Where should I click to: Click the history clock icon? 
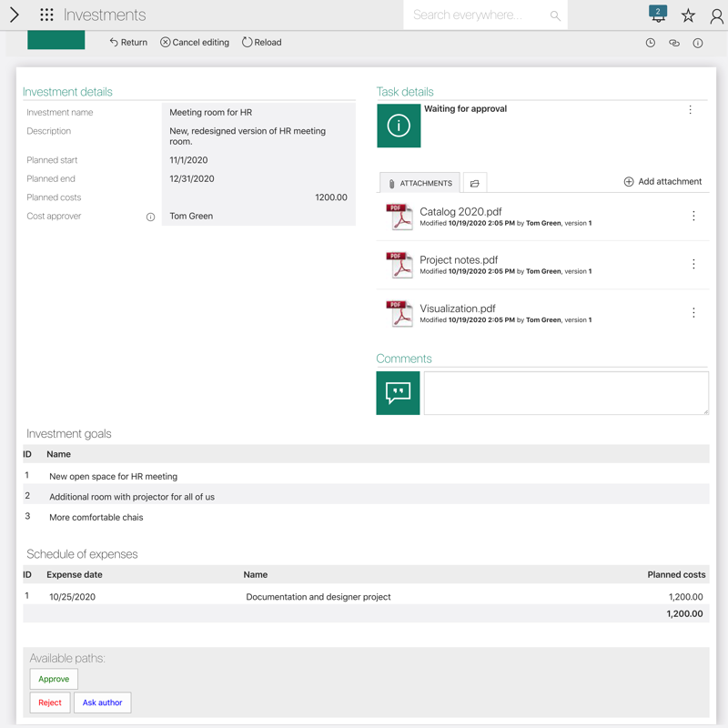(651, 43)
